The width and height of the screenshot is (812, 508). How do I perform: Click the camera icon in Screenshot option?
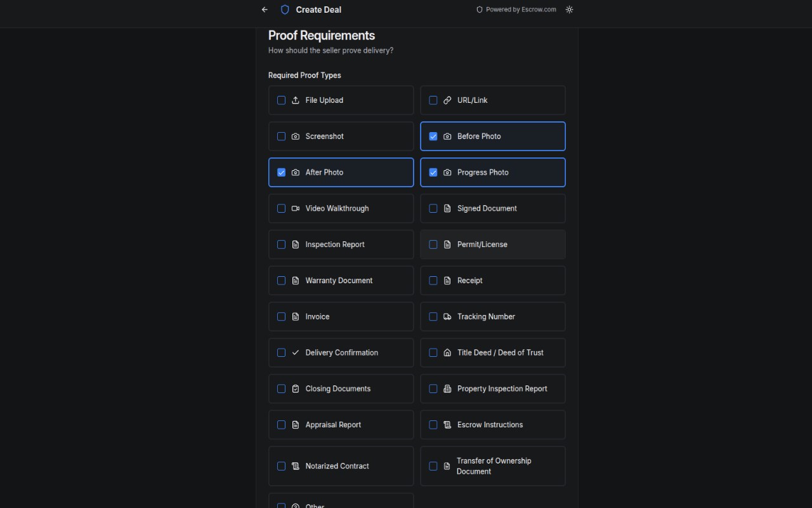(x=296, y=137)
